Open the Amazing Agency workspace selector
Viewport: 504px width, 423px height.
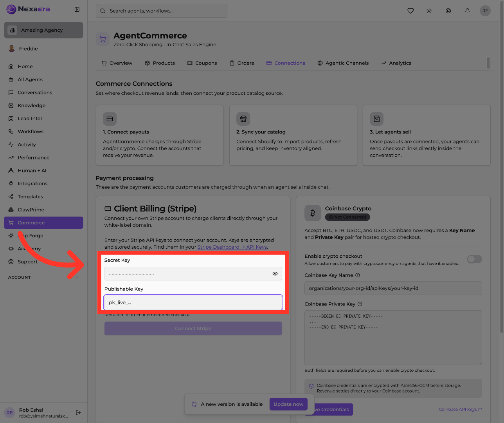pos(43,30)
